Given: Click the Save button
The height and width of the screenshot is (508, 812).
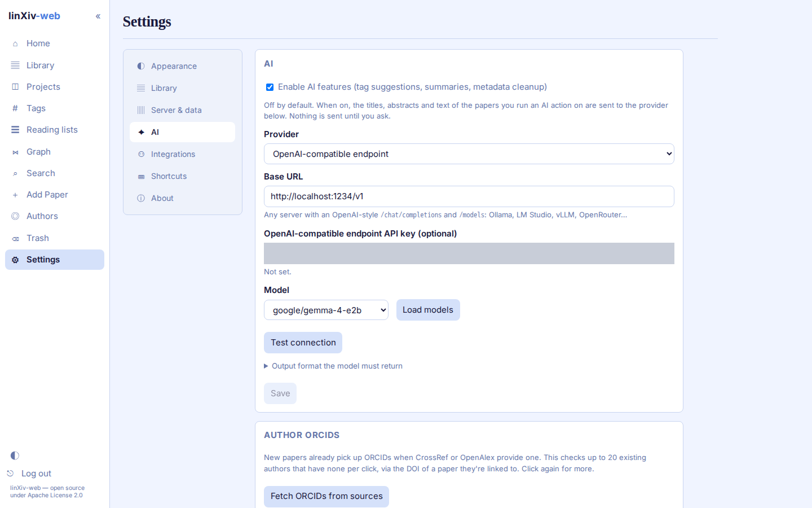Looking at the screenshot, I should [280, 393].
